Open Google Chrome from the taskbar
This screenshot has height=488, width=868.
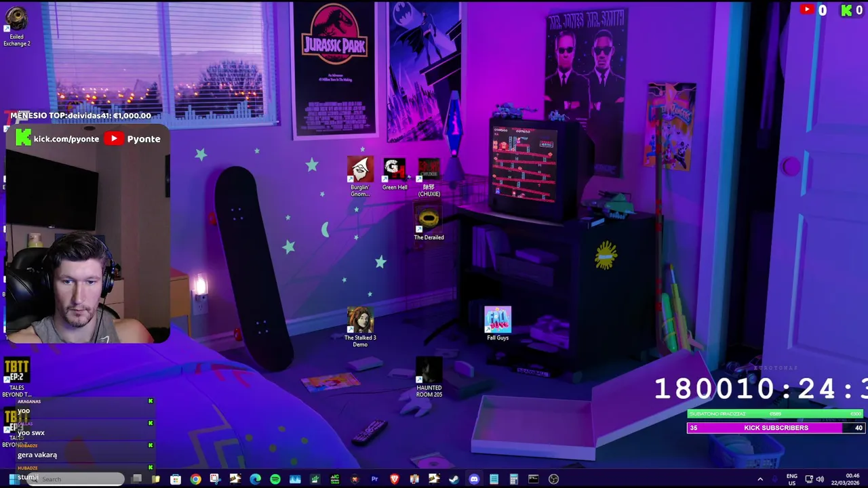point(195,479)
